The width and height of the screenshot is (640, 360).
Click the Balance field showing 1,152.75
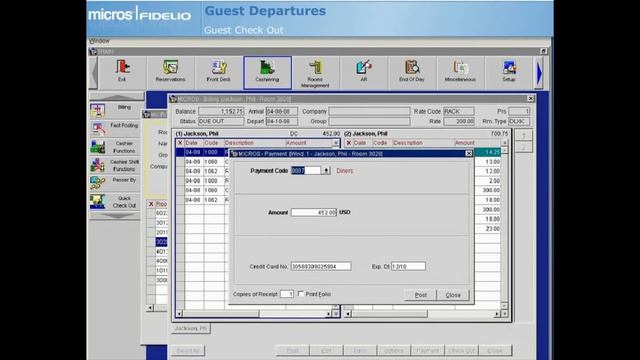point(221,111)
